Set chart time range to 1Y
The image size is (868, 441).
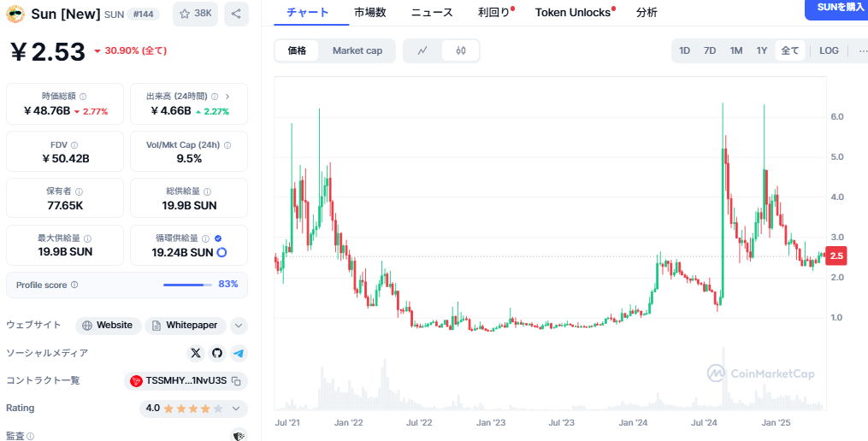[761, 50]
